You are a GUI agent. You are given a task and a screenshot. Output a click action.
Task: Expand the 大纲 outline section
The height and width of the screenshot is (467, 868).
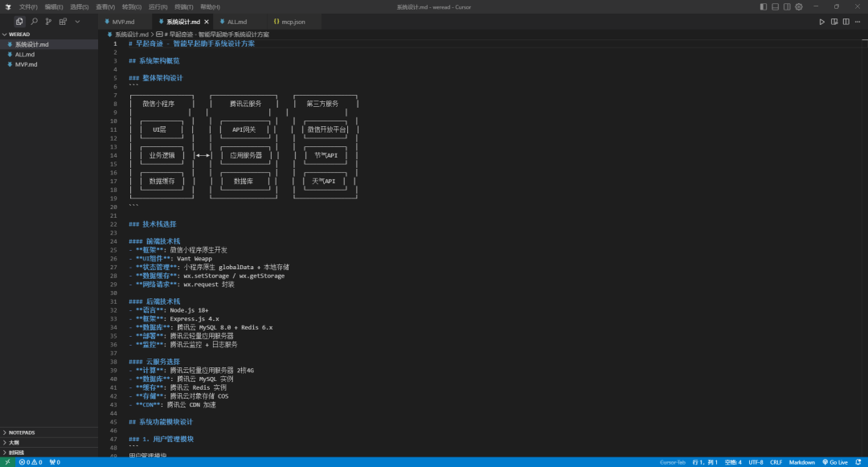(49, 443)
